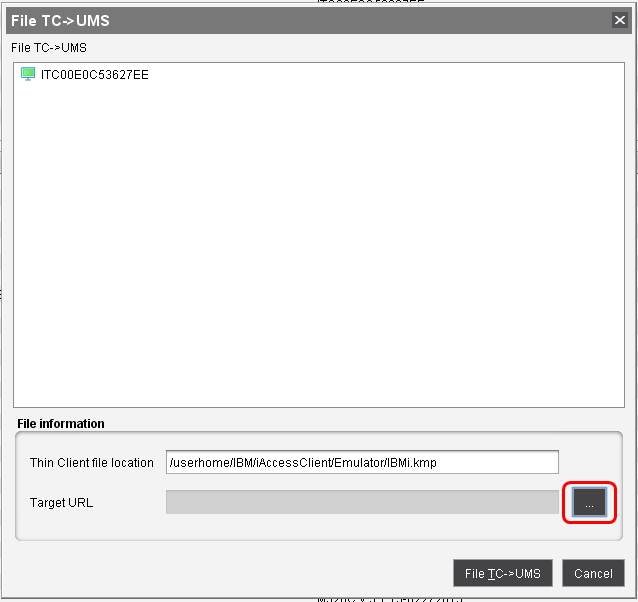Click the thin client monitor icon
The width and height of the screenshot is (638, 602).
28,75
